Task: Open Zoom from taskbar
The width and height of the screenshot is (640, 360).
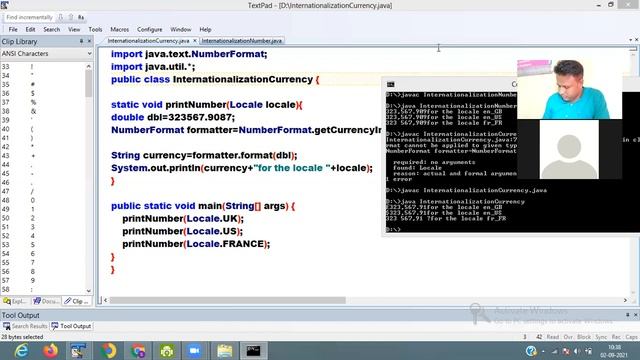Action: click(195, 351)
